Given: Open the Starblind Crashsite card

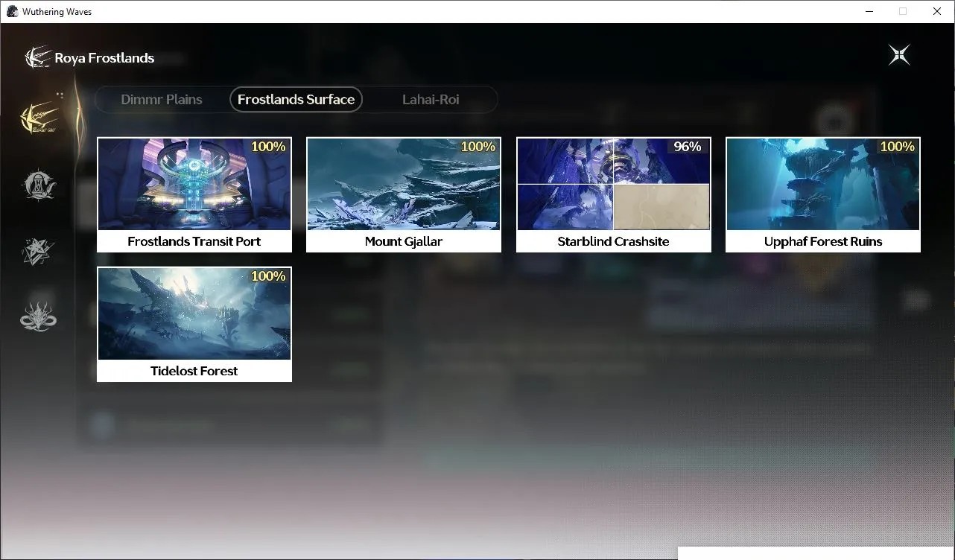Looking at the screenshot, I should [x=614, y=195].
